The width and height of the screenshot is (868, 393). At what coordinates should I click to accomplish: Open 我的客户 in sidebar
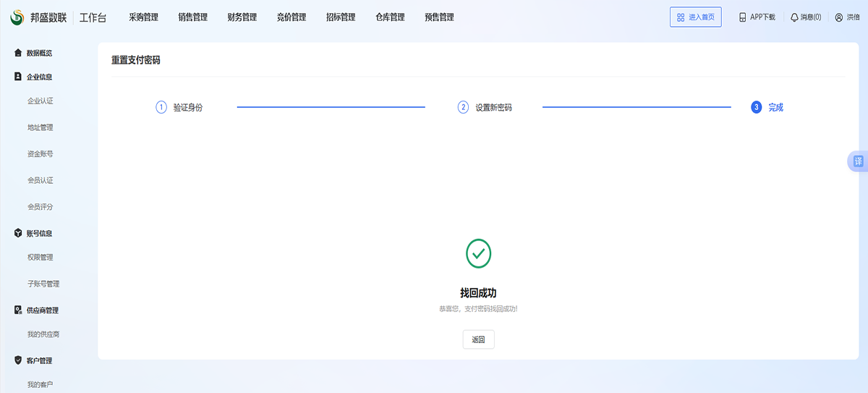tap(40, 384)
